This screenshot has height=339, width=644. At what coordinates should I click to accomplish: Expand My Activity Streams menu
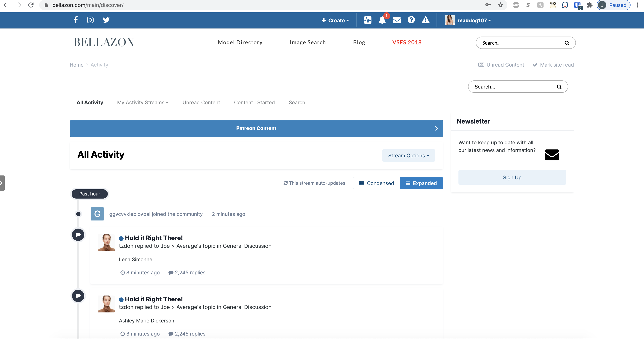click(x=143, y=102)
